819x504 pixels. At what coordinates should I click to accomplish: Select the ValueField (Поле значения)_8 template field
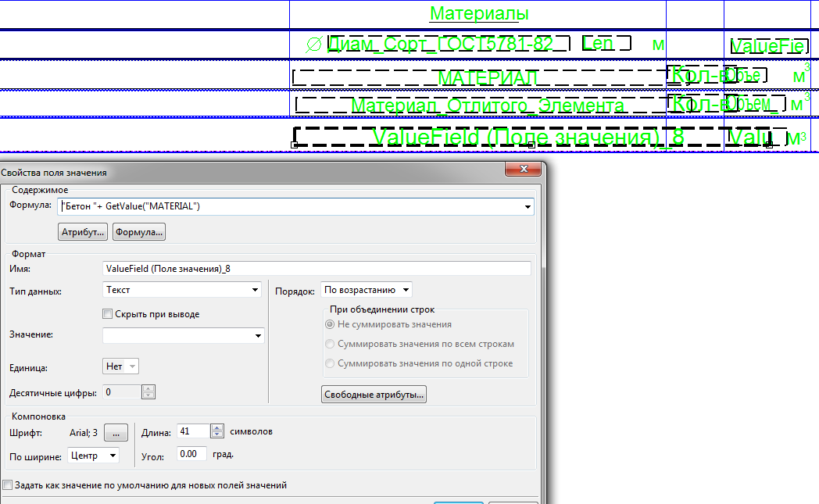(x=528, y=138)
